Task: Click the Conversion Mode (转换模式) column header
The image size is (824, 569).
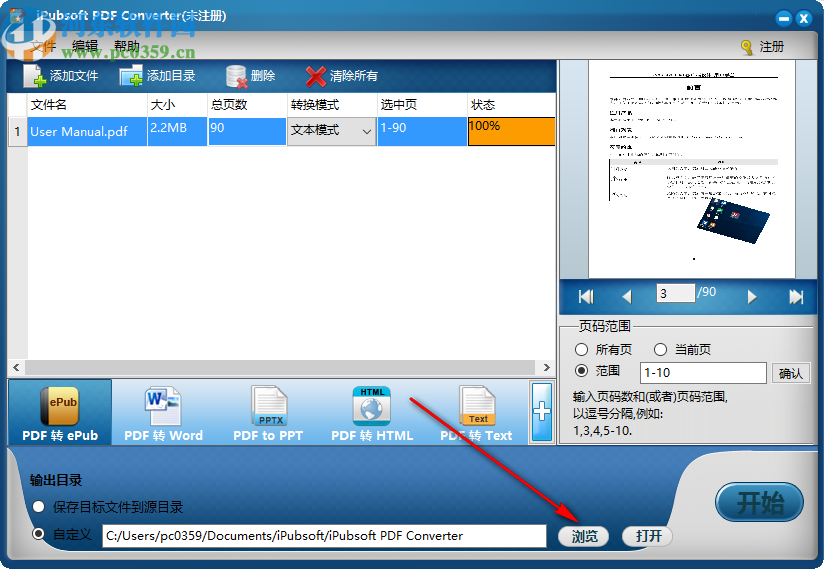Action: pyautogui.click(x=332, y=105)
